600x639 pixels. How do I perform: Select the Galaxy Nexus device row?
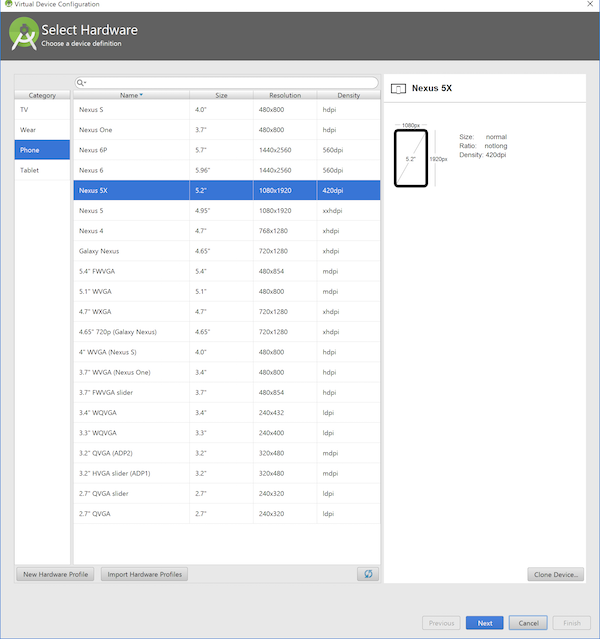227,251
